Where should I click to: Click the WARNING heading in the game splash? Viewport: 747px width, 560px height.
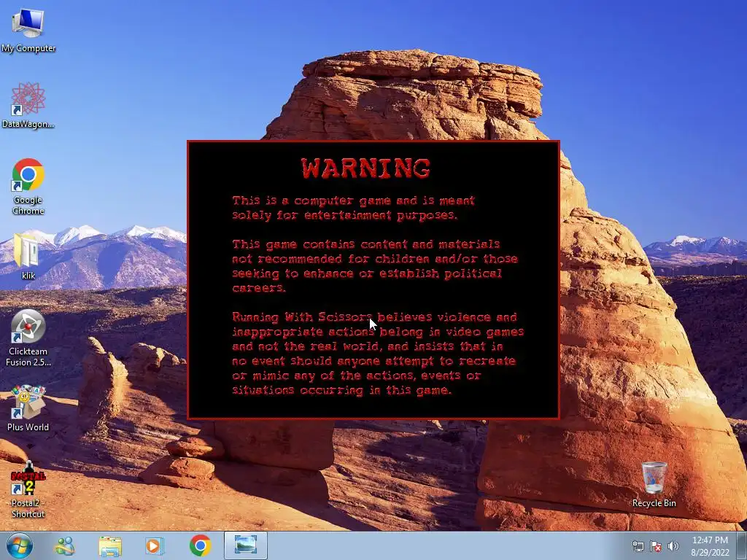(x=366, y=168)
